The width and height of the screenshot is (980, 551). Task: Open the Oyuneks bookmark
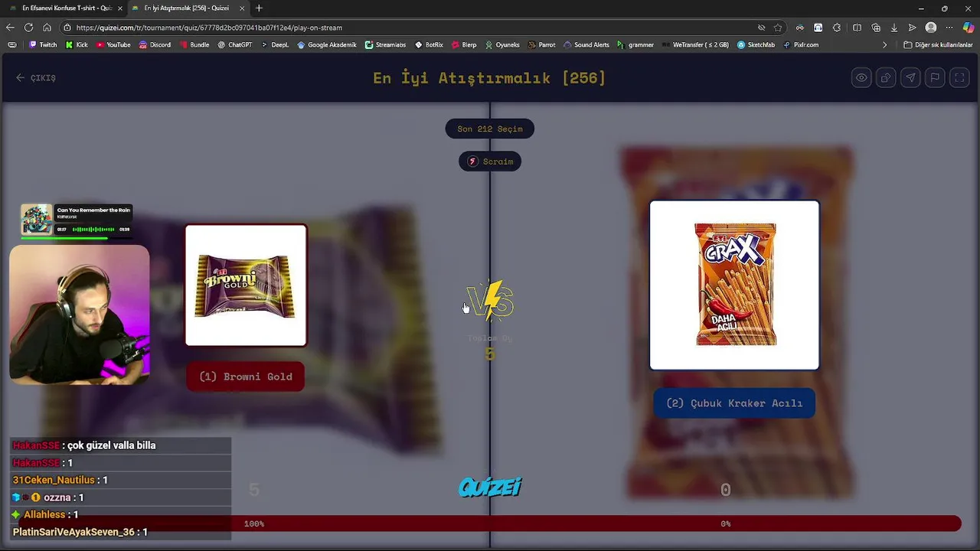pos(502,44)
